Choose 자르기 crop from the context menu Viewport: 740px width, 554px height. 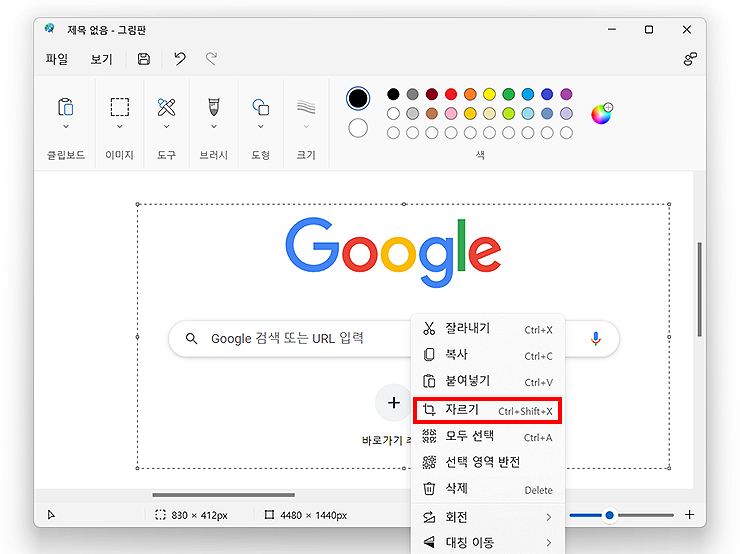[x=488, y=411]
